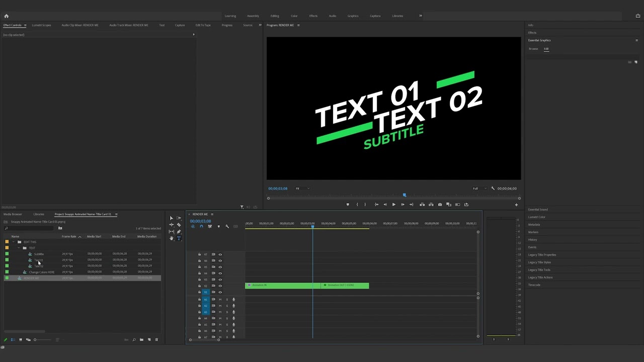Open the Fit zoom level dropdown
Image resolution: width=644 pixels, height=362 pixels.
(302, 189)
